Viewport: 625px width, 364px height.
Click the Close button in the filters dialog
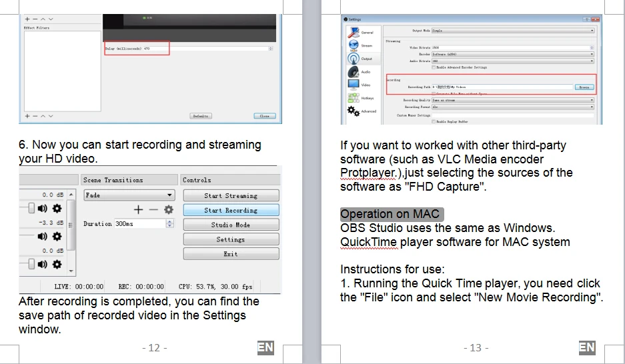pos(265,116)
